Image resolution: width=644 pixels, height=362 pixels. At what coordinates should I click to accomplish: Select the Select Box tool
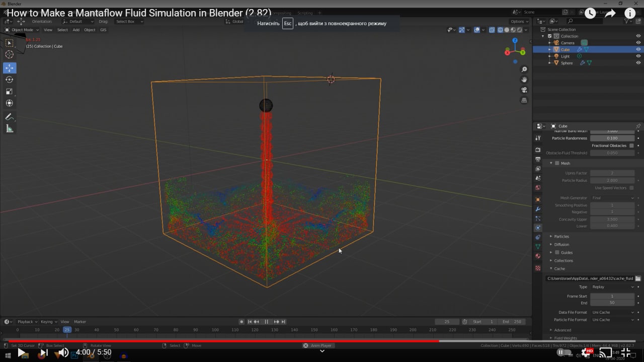click(10, 43)
